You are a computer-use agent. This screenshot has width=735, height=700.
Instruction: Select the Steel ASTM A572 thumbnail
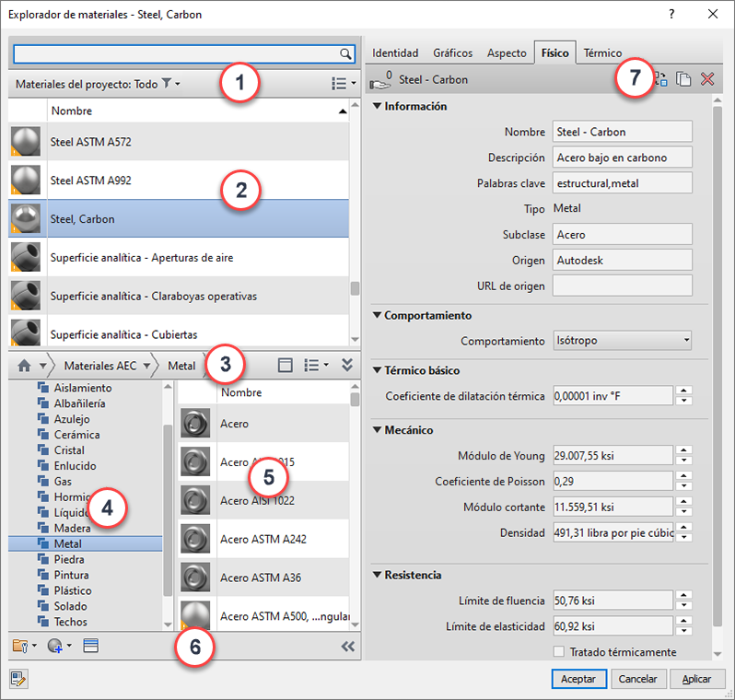pyautogui.click(x=26, y=141)
